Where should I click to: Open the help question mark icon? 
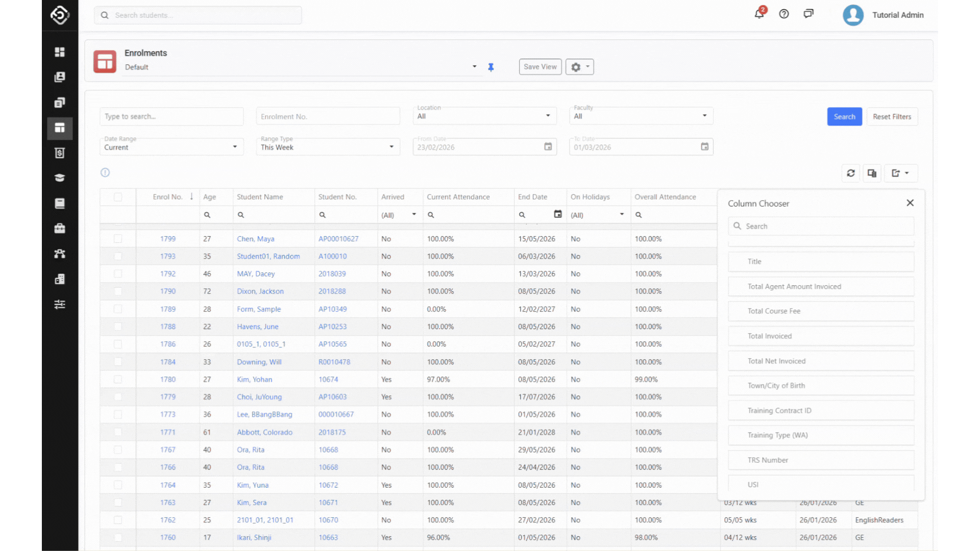784,14
